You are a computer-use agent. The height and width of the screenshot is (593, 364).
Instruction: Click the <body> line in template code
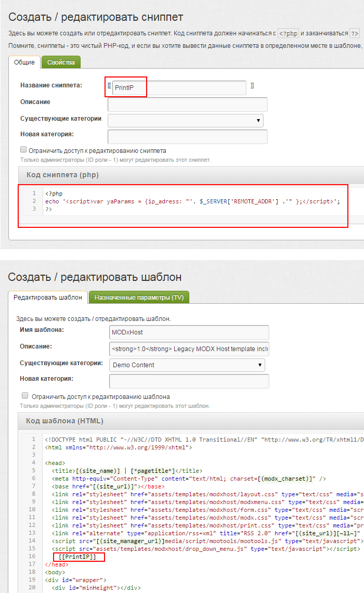tap(55, 572)
